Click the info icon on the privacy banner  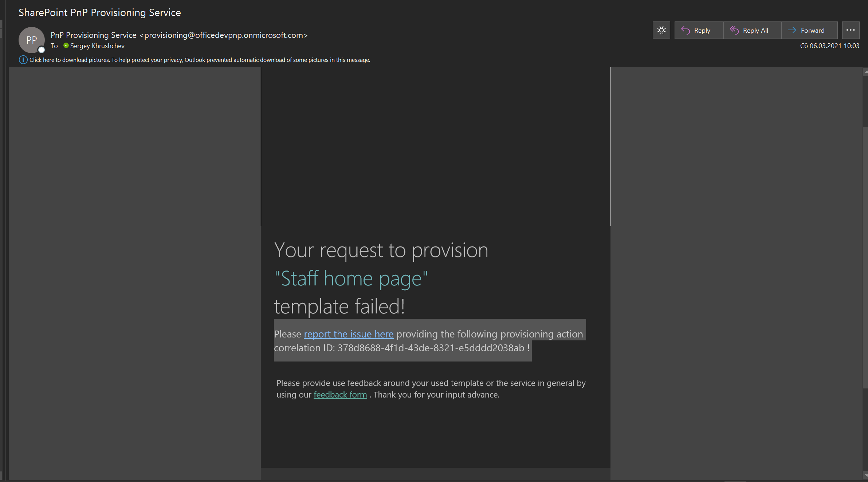click(23, 60)
